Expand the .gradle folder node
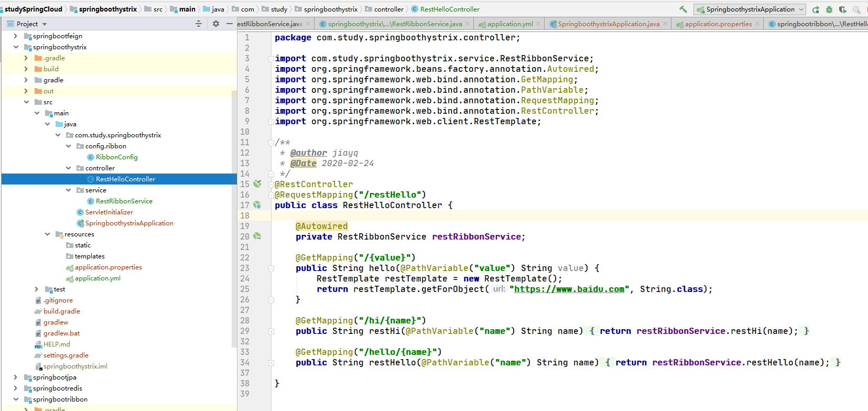The width and height of the screenshot is (868, 411). click(26, 58)
